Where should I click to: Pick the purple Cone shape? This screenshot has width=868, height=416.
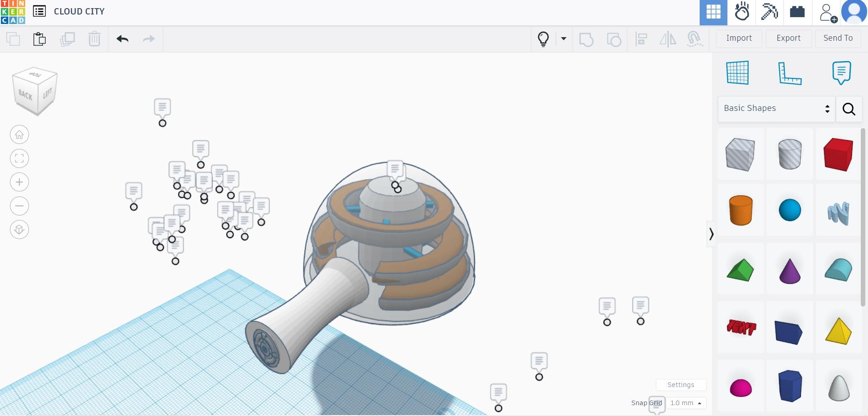tap(790, 271)
